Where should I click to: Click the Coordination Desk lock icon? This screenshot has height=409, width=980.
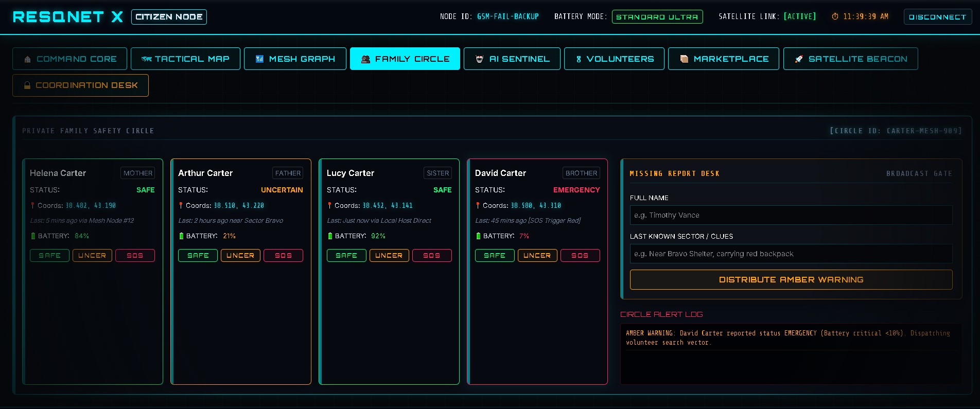coord(27,85)
